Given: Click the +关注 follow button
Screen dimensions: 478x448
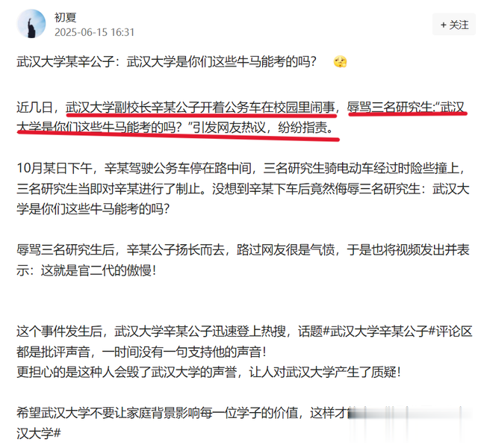Looking at the screenshot, I should pyautogui.click(x=454, y=25).
